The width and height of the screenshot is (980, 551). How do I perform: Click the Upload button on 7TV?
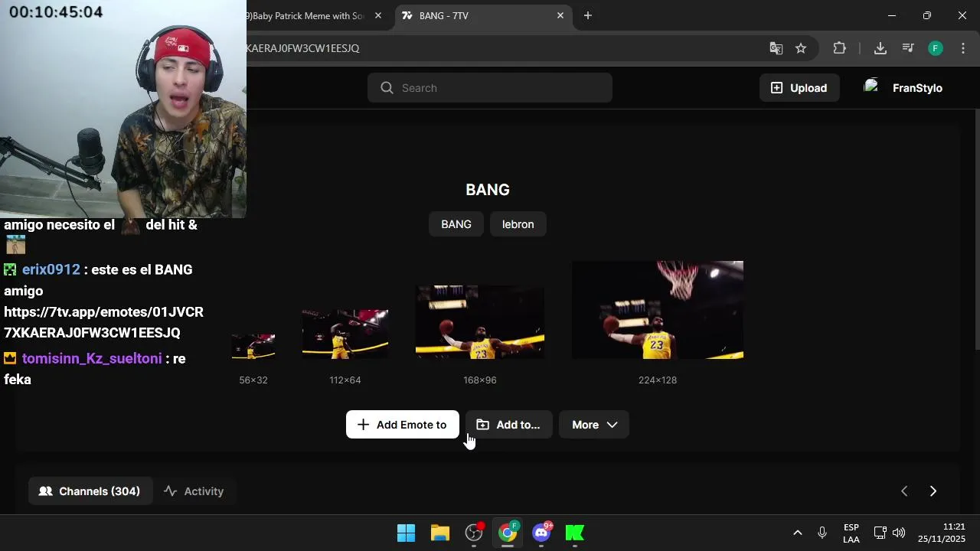pyautogui.click(x=799, y=88)
